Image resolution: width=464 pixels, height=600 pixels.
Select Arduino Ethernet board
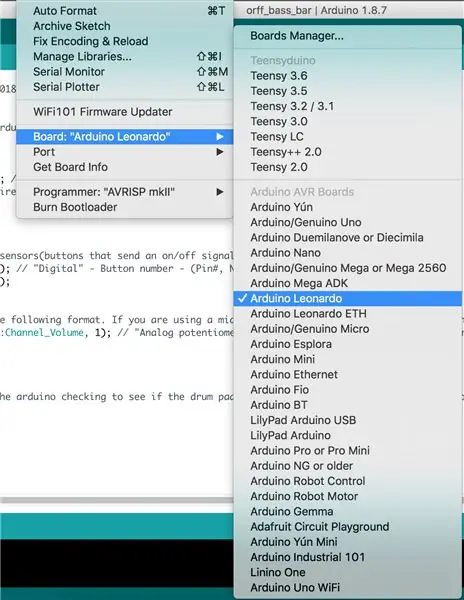348,375
